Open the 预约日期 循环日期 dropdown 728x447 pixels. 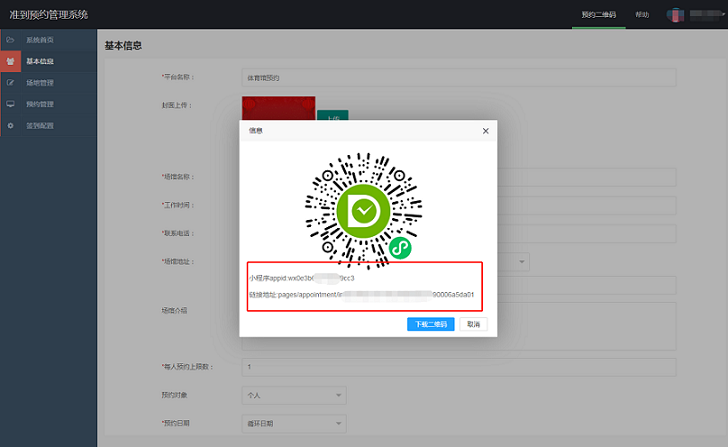294,424
